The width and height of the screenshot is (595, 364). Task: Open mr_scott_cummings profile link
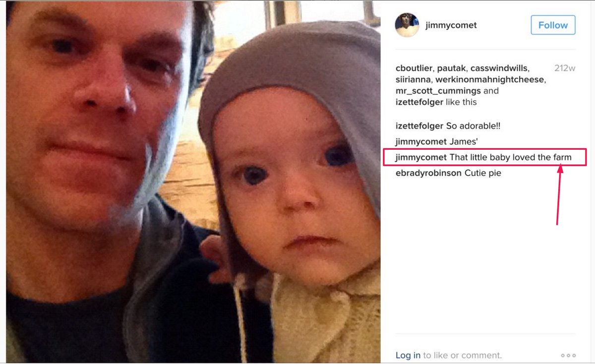(438, 91)
